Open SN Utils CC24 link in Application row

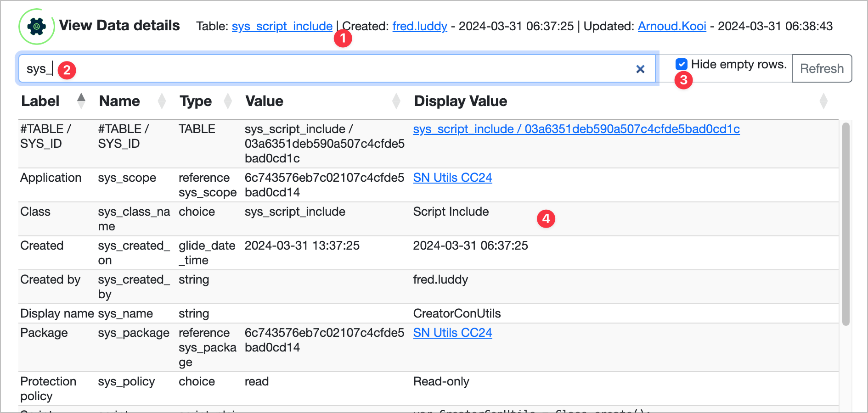452,178
